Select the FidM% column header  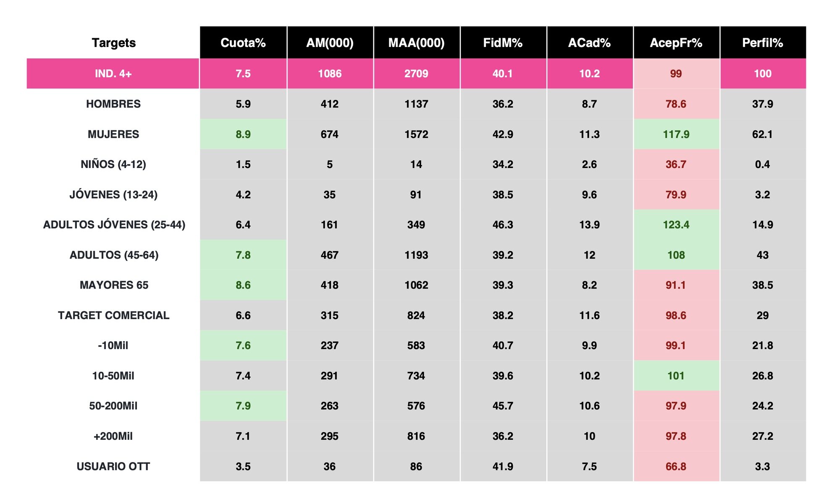(x=503, y=43)
